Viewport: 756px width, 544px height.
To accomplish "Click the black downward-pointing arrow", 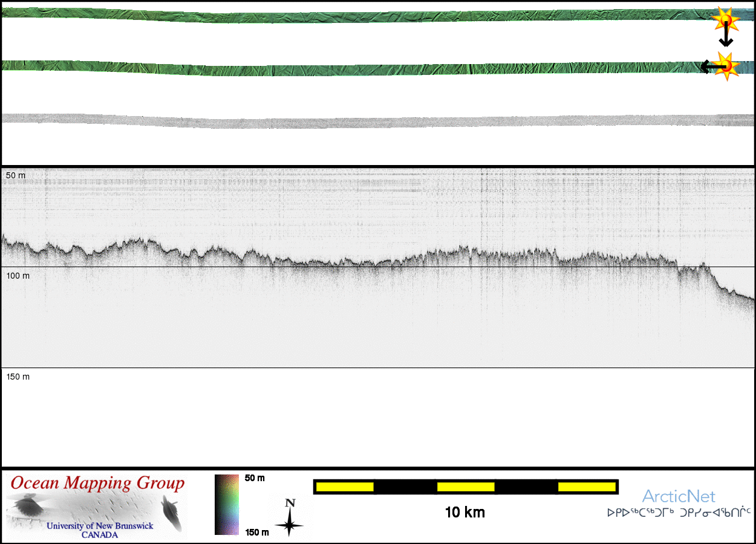I will click(x=726, y=38).
